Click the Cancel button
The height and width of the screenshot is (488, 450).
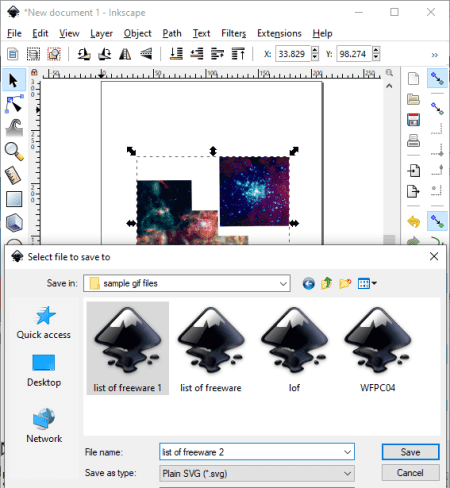[x=410, y=473]
